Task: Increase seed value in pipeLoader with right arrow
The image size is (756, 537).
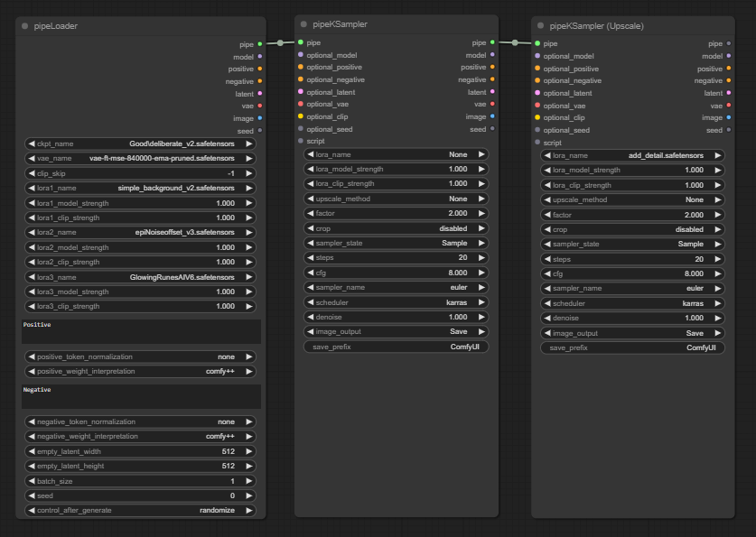Action: coord(248,495)
